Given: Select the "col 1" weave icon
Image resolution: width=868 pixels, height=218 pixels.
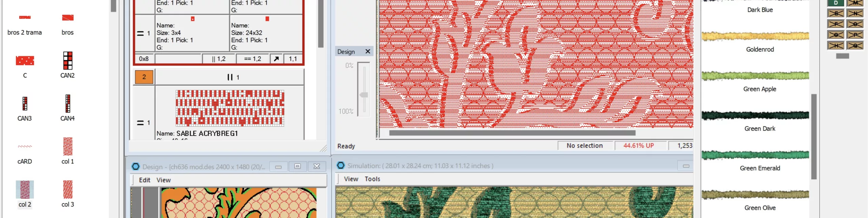Looking at the screenshot, I should pyautogui.click(x=67, y=146).
